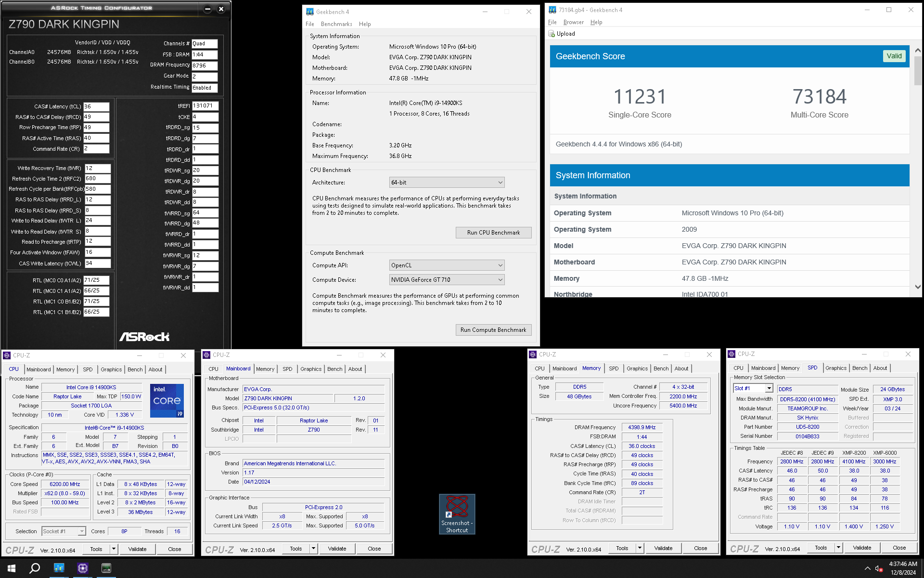The image size is (924, 578).
Task: Open the Windows Start menu
Action: point(12,568)
